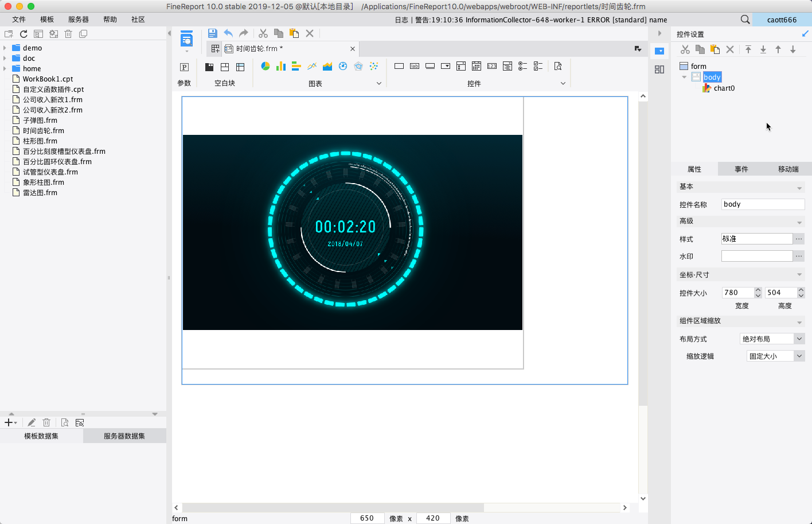Click the 控件名称 input field
Image resolution: width=812 pixels, height=524 pixels.
click(763, 204)
